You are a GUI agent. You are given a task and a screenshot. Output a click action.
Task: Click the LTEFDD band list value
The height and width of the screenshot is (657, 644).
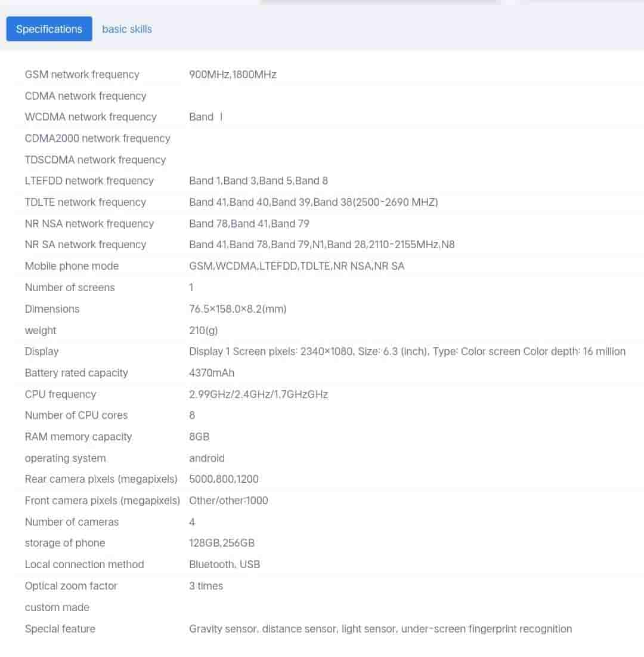[x=258, y=181]
